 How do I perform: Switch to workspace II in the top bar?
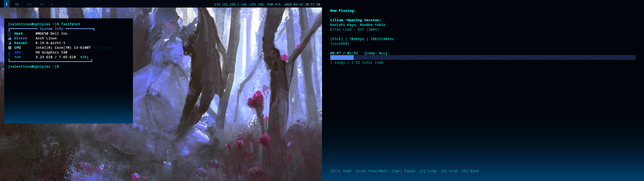pyautogui.click(x=17, y=4)
